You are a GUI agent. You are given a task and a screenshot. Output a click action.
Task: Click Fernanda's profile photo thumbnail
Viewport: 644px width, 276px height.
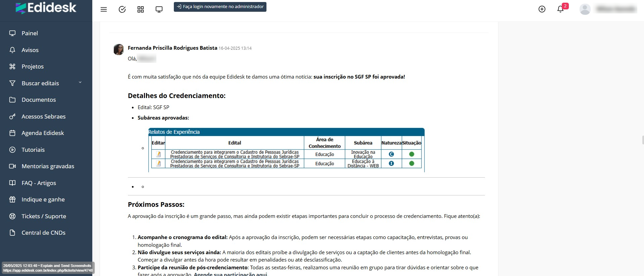pos(118,49)
